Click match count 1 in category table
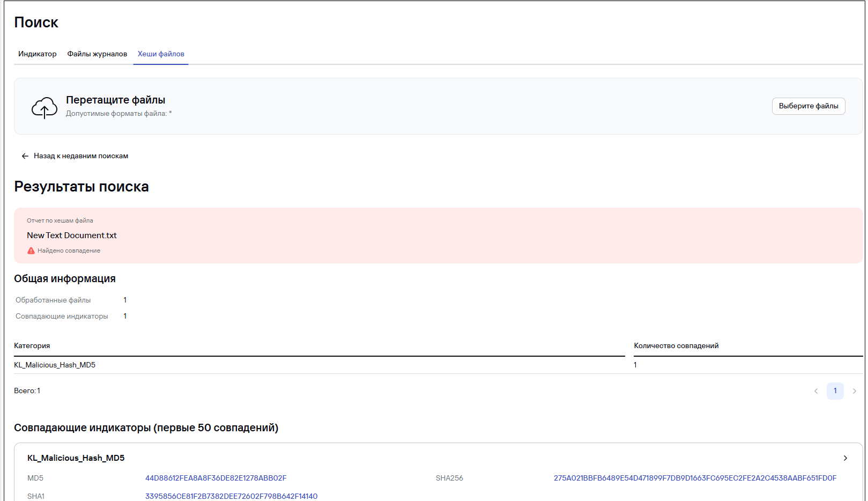868x501 pixels. tap(635, 365)
